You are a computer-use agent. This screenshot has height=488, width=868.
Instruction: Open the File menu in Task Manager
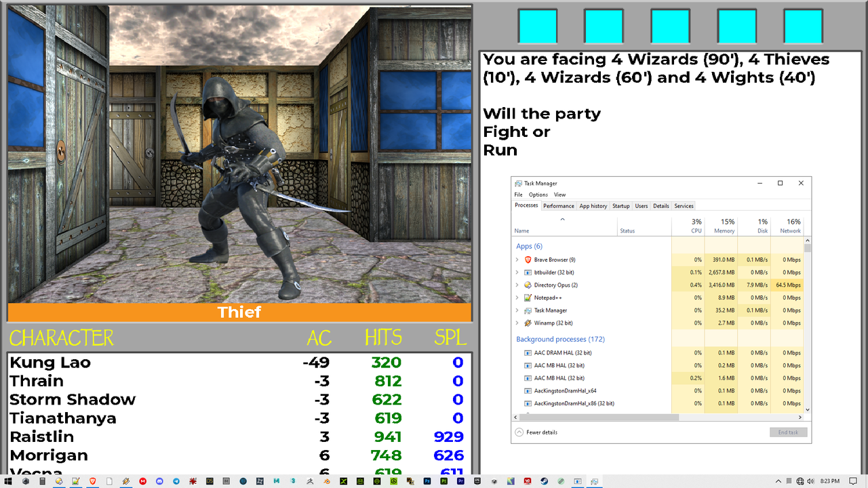(x=518, y=195)
